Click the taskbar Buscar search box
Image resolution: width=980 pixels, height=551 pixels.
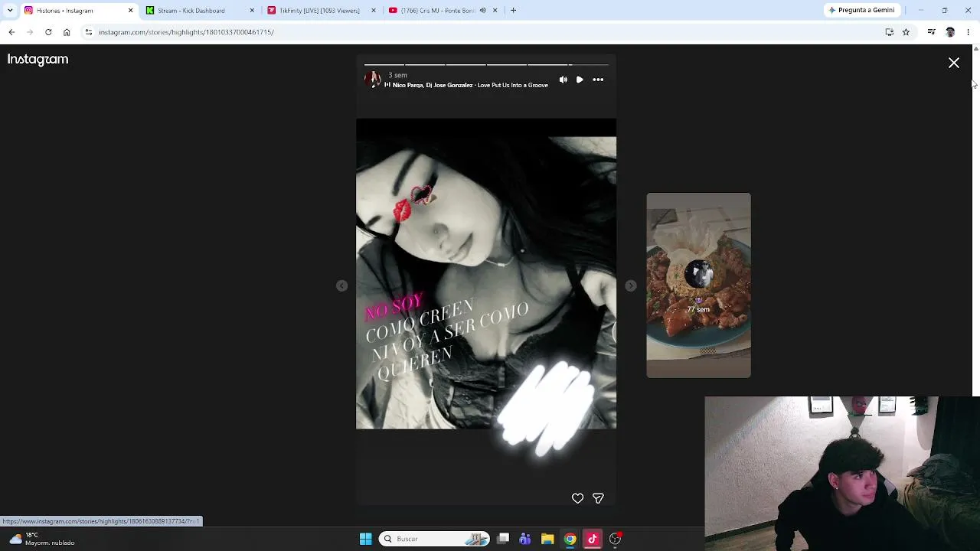pyautogui.click(x=435, y=539)
